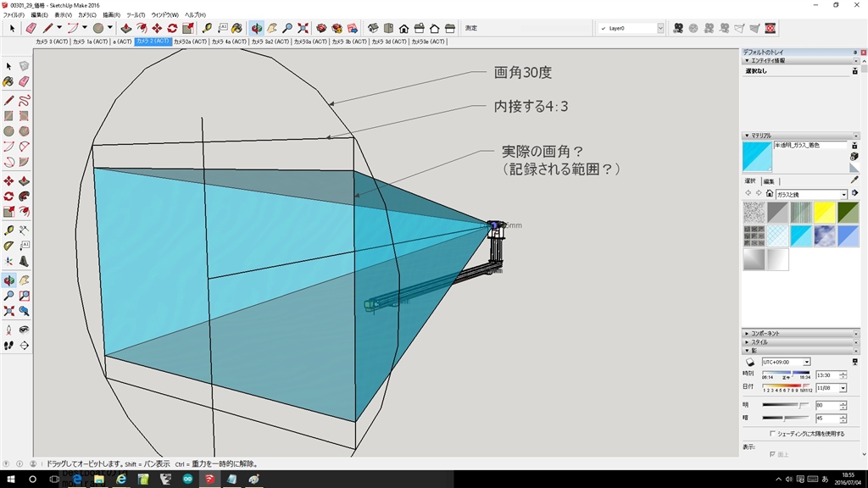Open 3D Warehouse from top toolbar
The width and height of the screenshot is (868, 488).
(x=321, y=28)
